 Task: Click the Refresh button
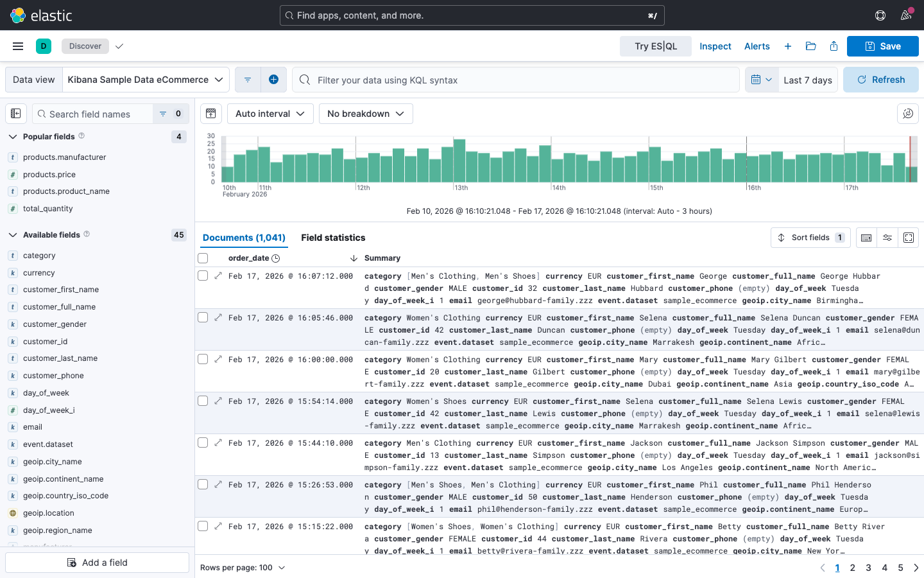[880, 80]
